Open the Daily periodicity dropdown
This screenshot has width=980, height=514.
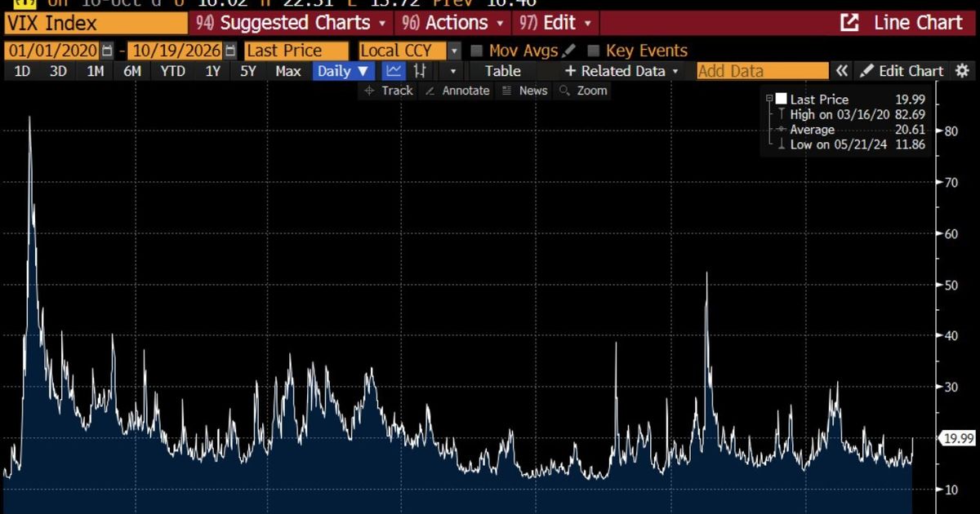pyautogui.click(x=343, y=71)
